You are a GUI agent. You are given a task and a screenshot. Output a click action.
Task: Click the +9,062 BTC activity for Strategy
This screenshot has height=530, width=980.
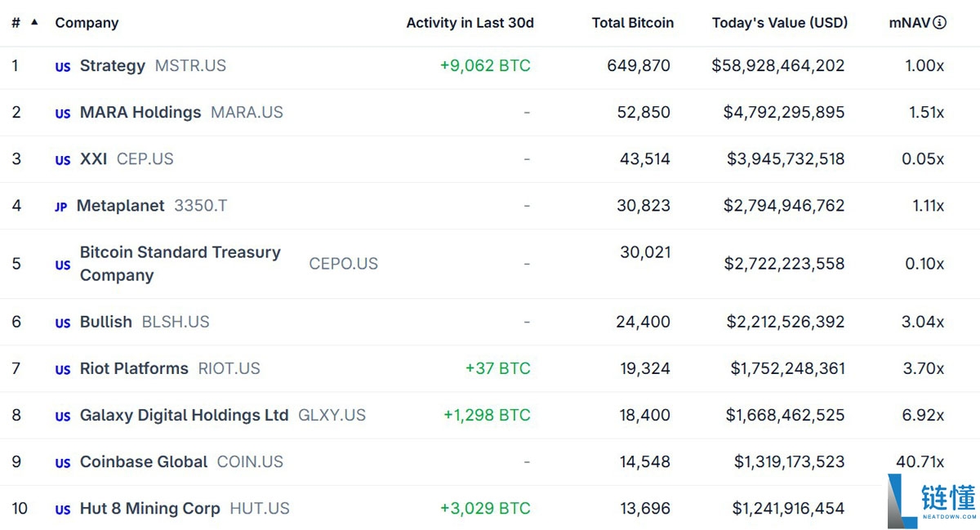click(x=485, y=66)
